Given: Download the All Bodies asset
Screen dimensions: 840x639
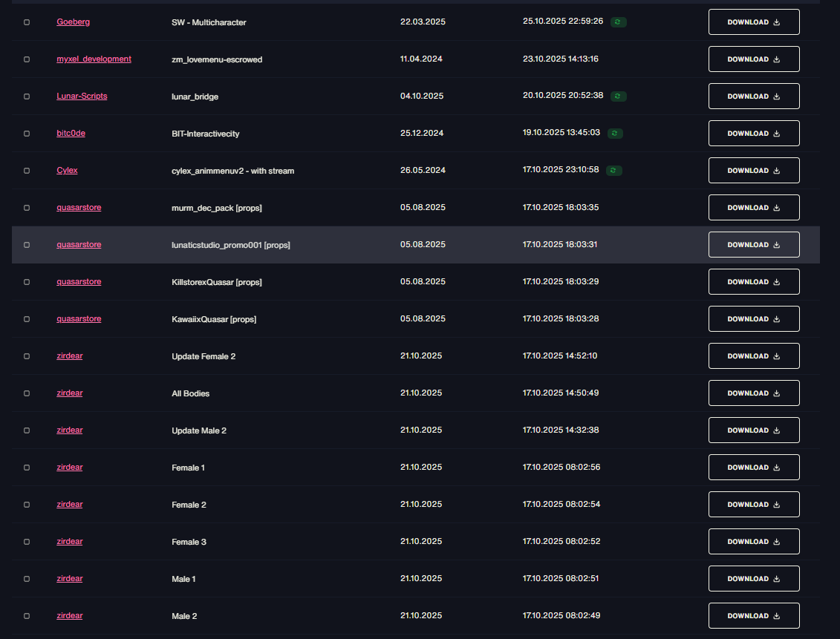Looking at the screenshot, I should [x=754, y=393].
